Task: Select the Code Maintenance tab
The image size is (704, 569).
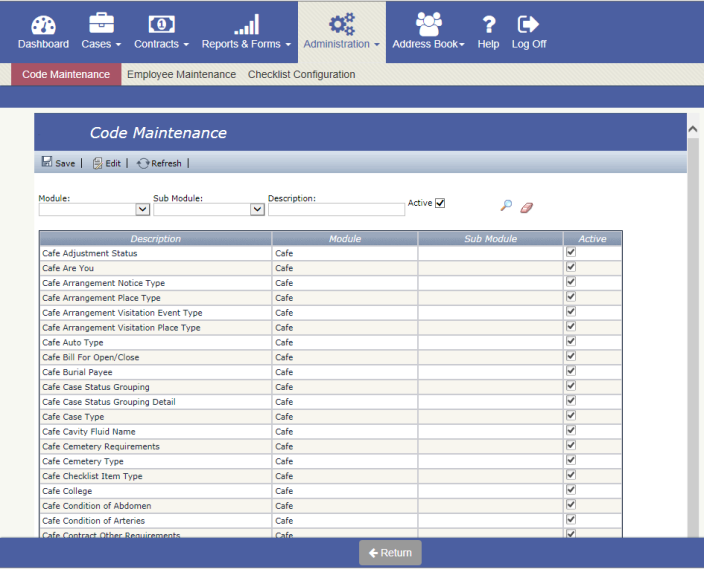Action: (x=66, y=74)
